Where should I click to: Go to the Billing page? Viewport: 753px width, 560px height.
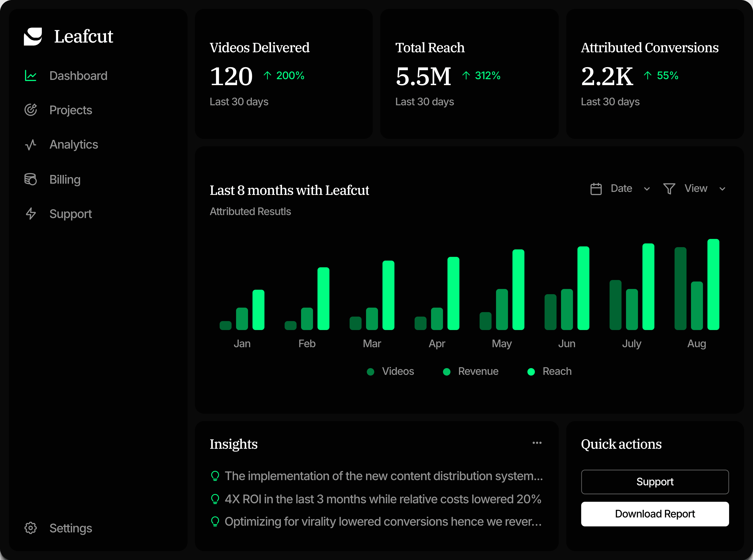click(65, 179)
